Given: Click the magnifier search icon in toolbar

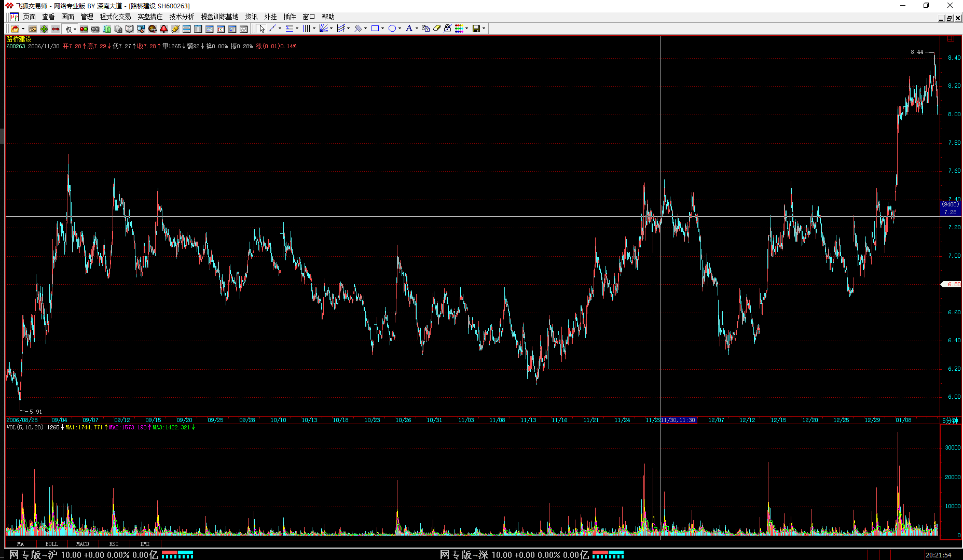Looking at the screenshot, I should click(x=141, y=29).
